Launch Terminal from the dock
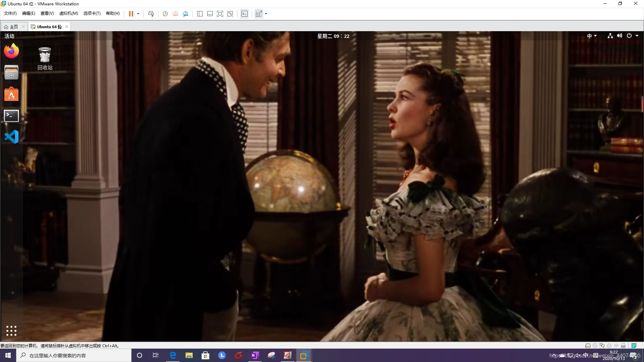Viewport: 644px width, 362px height. (x=11, y=116)
